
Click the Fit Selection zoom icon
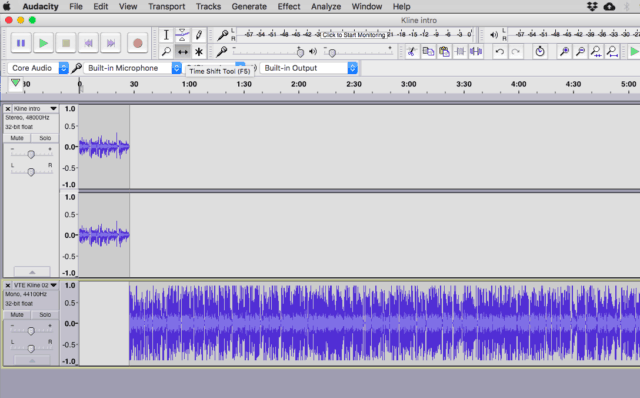pyautogui.click(x=596, y=52)
